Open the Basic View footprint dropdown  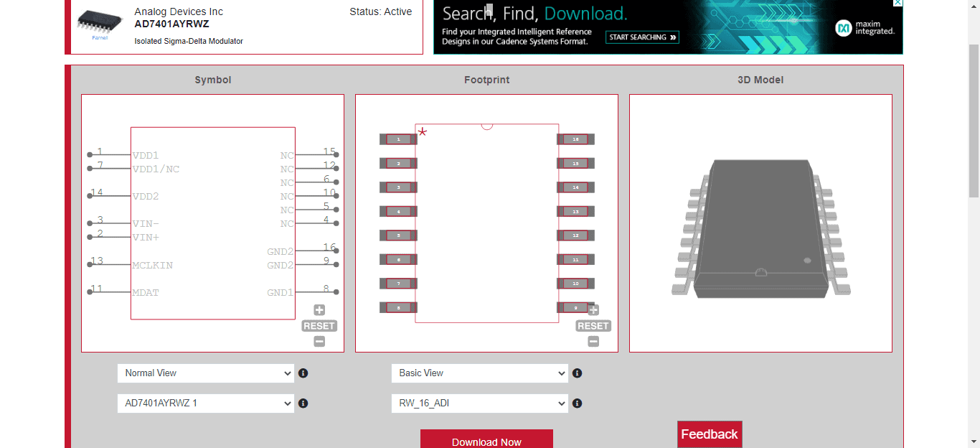click(x=479, y=373)
